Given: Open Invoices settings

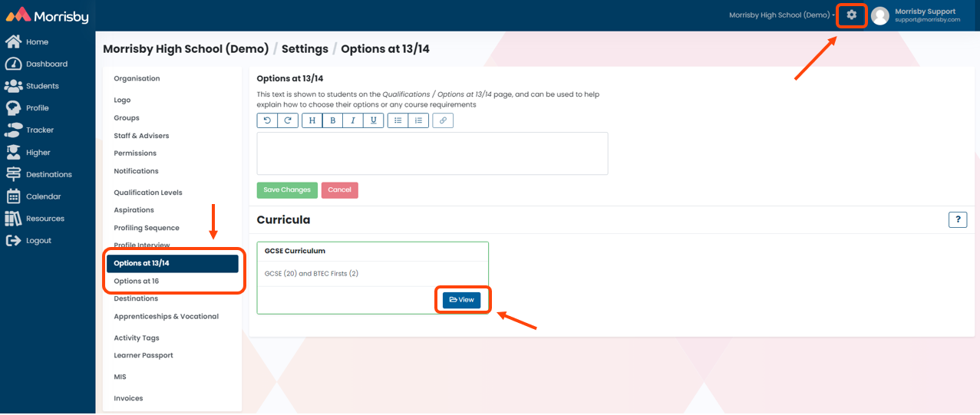Looking at the screenshot, I should (x=128, y=398).
